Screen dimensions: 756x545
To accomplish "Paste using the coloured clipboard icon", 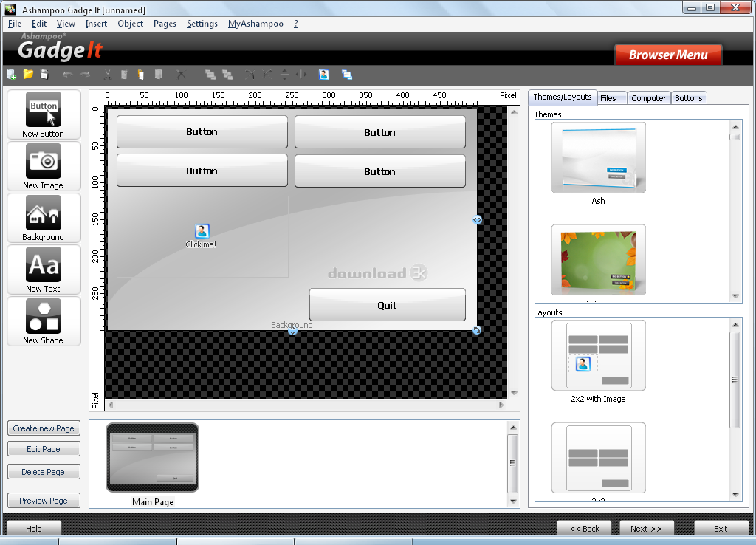I will click(x=141, y=75).
